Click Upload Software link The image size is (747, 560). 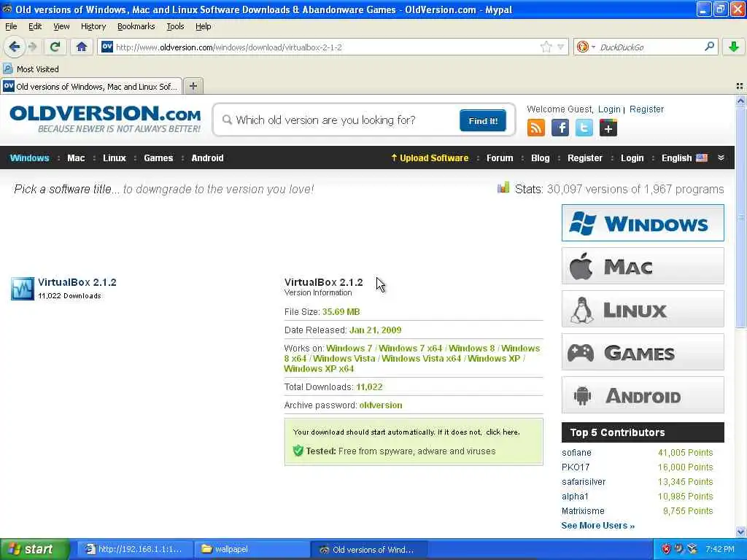click(x=430, y=157)
